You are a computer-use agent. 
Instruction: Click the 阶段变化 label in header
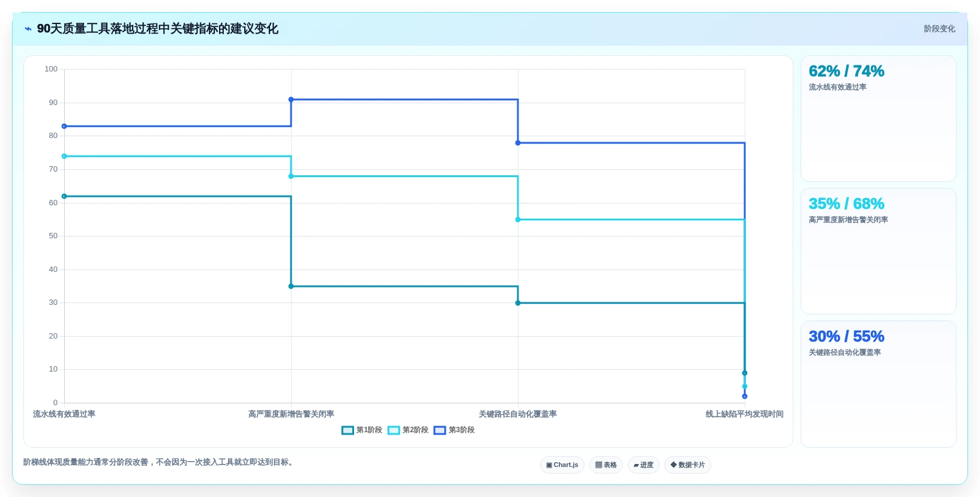click(x=939, y=29)
